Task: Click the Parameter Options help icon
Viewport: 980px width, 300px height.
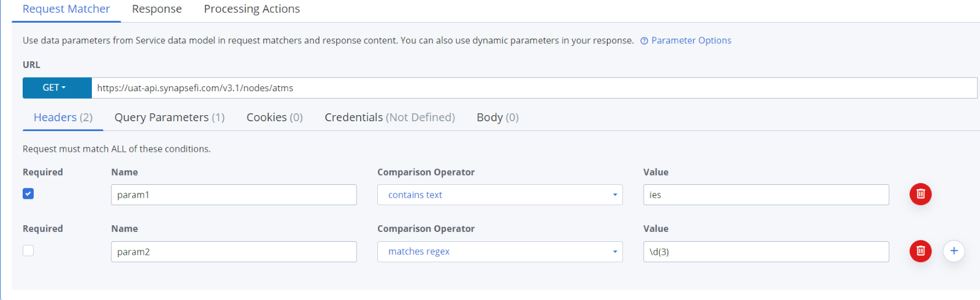Action: click(x=644, y=41)
